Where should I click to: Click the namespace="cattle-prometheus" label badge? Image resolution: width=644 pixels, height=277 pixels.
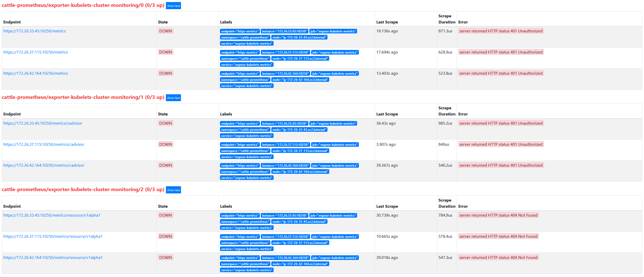tap(245, 37)
